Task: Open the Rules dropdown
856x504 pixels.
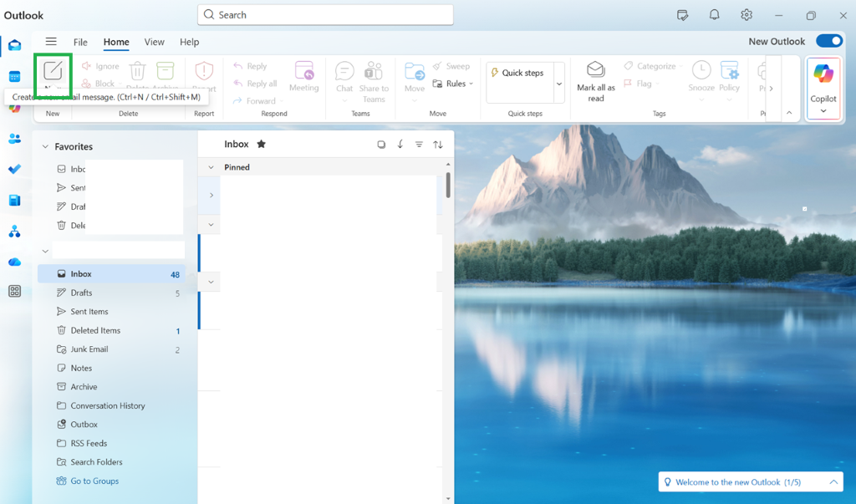Action: 452,84
